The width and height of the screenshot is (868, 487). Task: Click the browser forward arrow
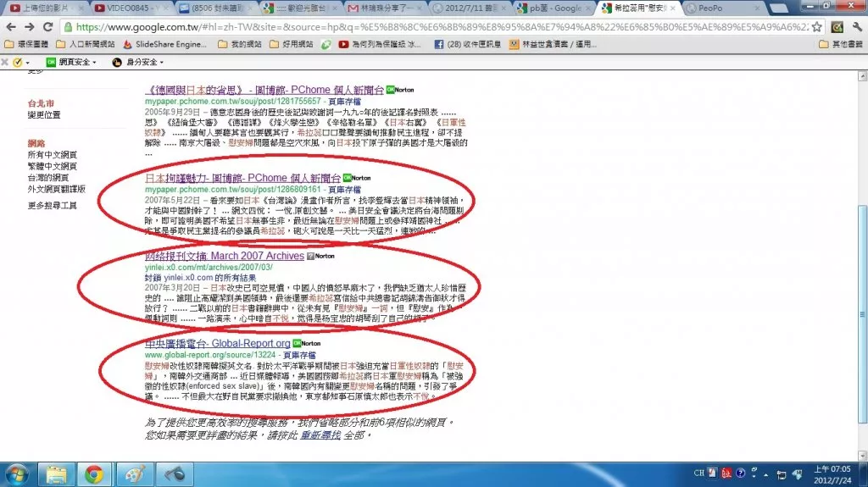30,26
